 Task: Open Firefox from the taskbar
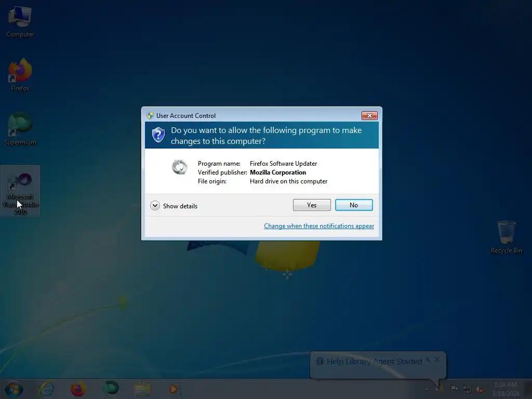pos(78,389)
